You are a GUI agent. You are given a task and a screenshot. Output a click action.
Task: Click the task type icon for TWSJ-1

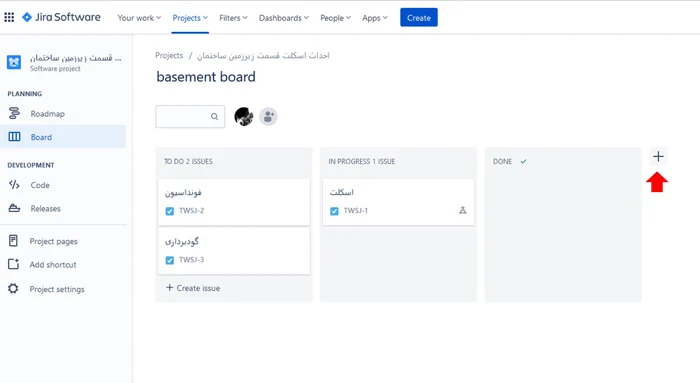(x=334, y=211)
